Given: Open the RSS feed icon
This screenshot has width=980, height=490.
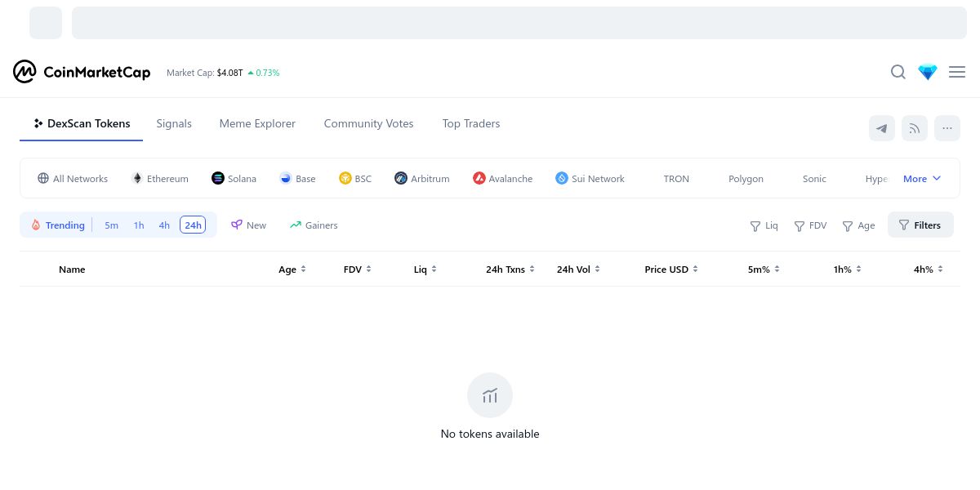Looking at the screenshot, I should coord(915,128).
